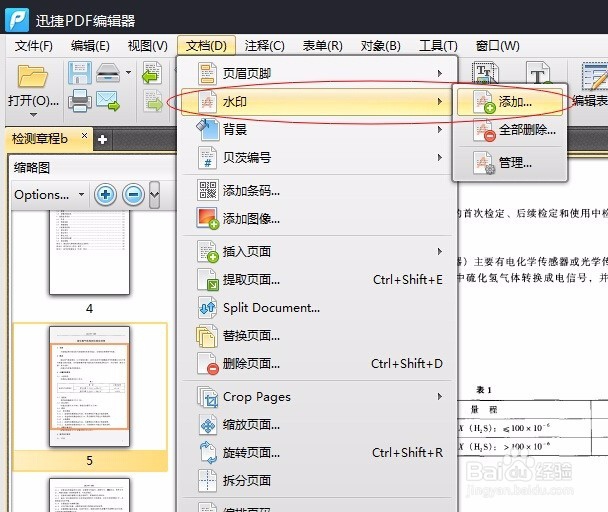Viewport: 608px width, 512px height.
Task: Click the replace pages icon
Action: click(x=207, y=336)
